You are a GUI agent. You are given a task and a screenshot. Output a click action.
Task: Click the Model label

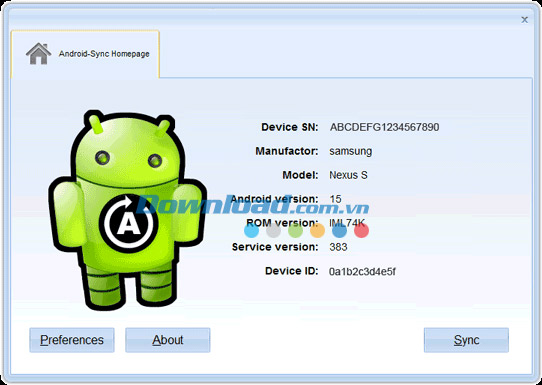click(x=300, y=175)
